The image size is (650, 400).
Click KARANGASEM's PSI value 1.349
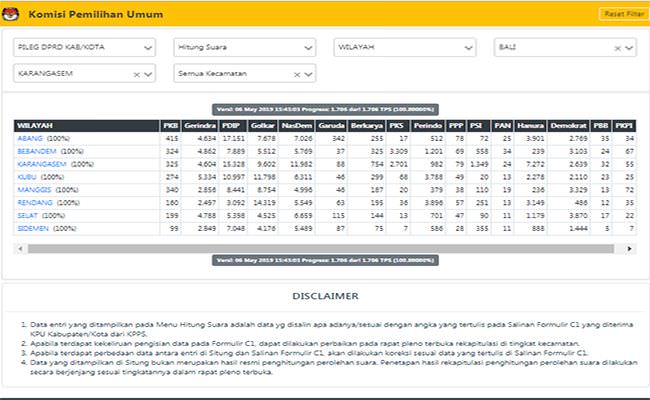tap(480, 164)
